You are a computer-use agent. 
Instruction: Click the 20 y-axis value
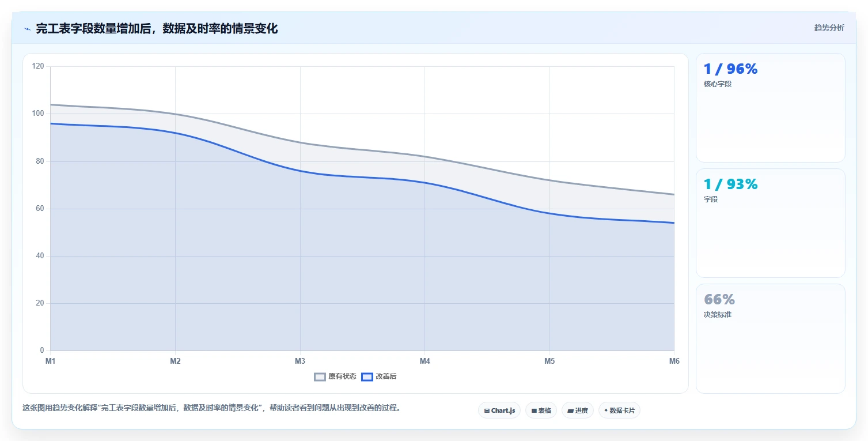40,303
